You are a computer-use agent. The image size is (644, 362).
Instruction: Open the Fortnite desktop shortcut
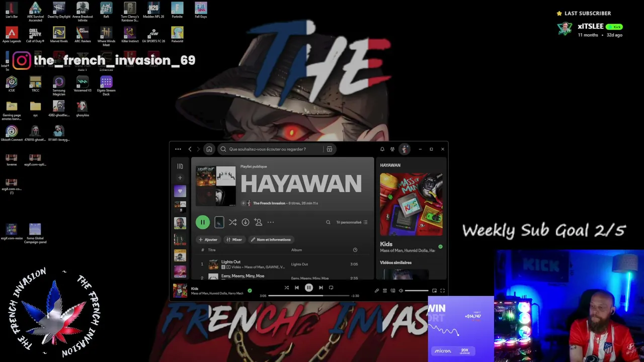click(x=177, y=10)
